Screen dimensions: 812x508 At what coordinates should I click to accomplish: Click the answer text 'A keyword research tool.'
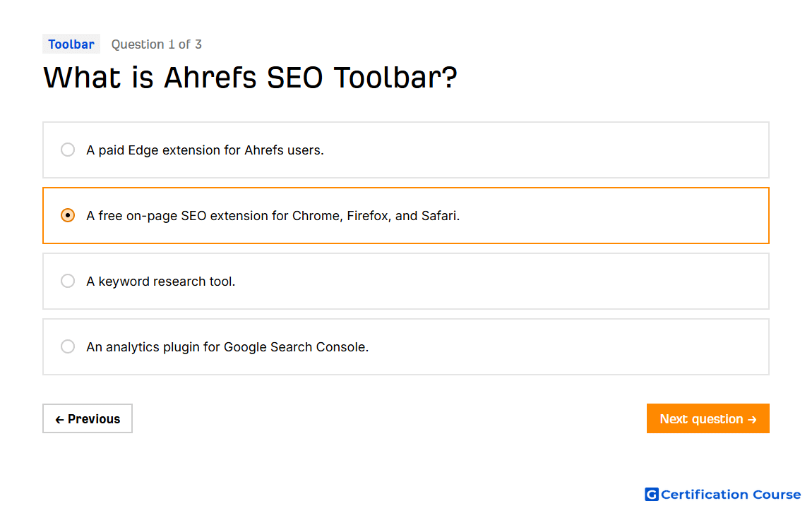pos(160,282)
